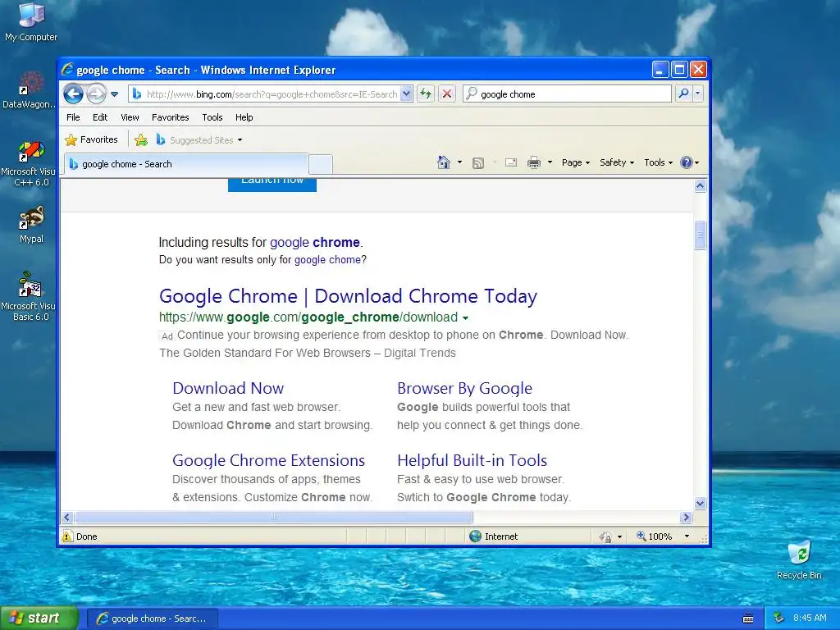
Task: Click the Download Now link
Action: [228, 388]
